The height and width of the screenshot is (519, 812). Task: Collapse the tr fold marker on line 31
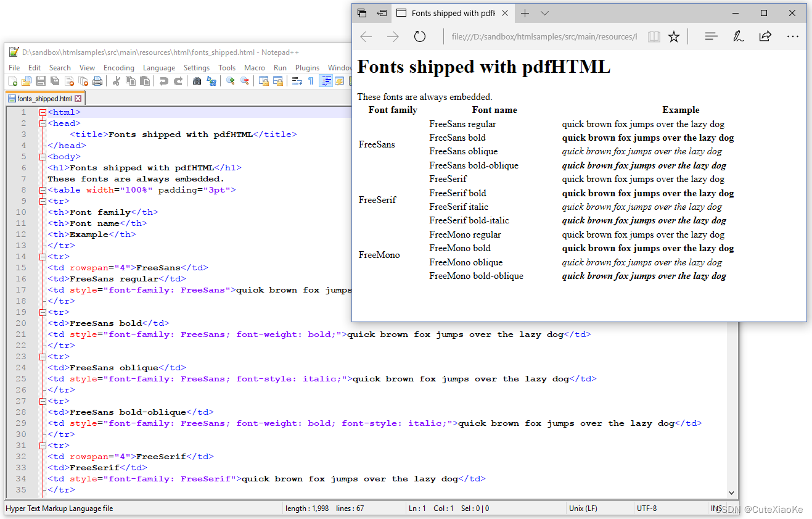(42, 446)
